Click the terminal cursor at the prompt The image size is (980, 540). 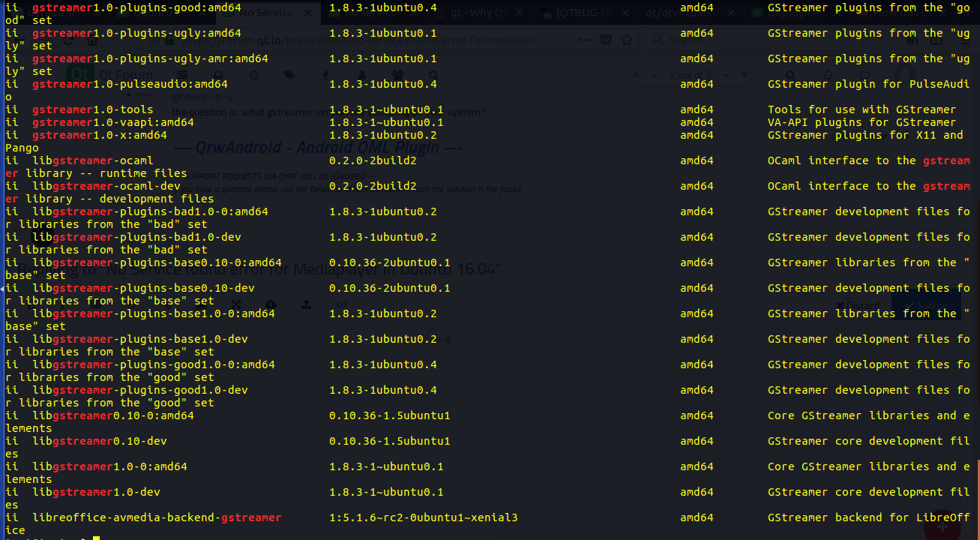(x=97, y=537)
